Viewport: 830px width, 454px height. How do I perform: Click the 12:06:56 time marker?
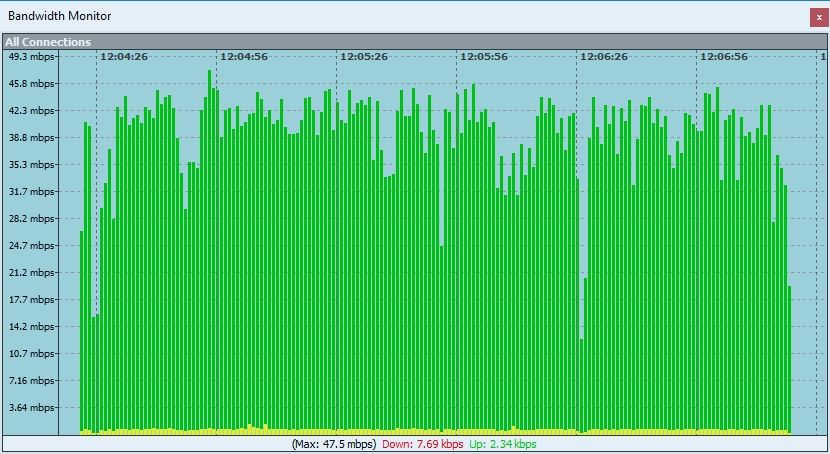click(x=724, y=57)
